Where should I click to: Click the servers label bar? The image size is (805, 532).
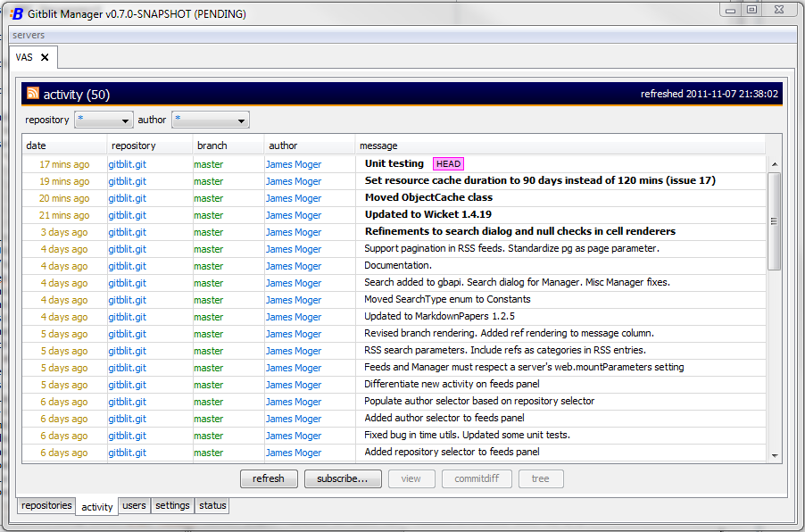(403, 35)
